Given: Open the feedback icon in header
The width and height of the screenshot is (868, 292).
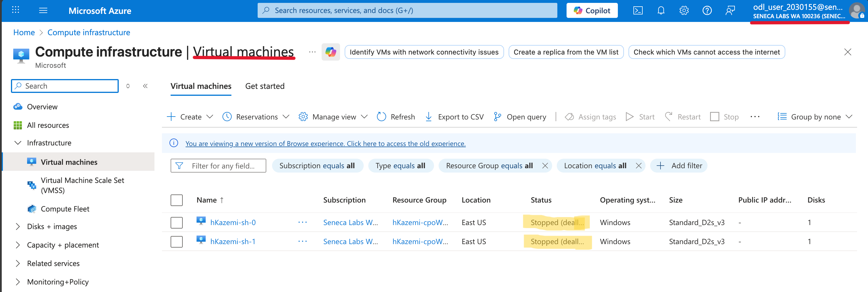Looking at the screenshot, I should coord(730,10).
